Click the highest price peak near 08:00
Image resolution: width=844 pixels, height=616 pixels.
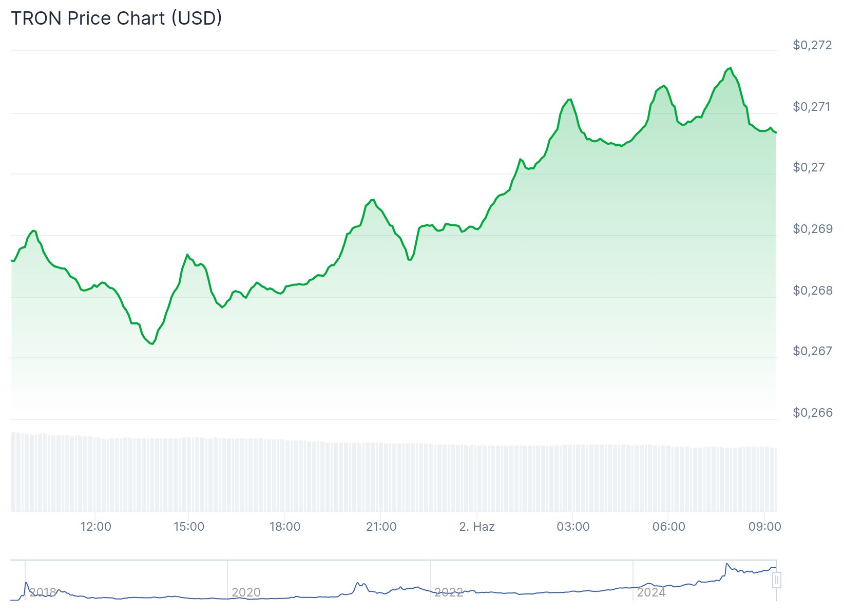[x=730, y=68]
